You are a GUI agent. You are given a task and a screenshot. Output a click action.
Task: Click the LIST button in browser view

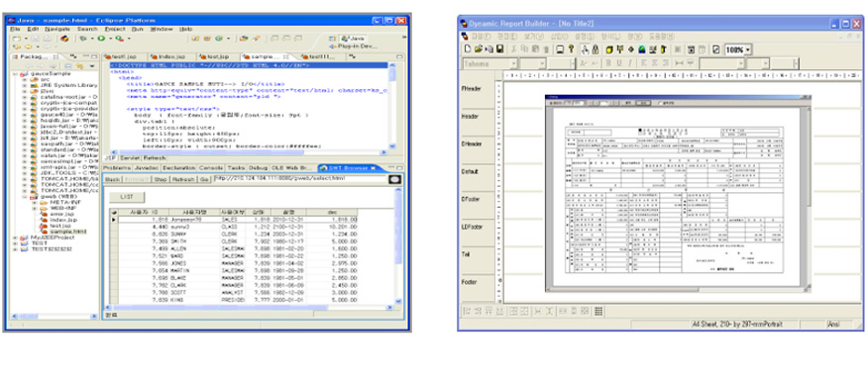pos(127,197)
